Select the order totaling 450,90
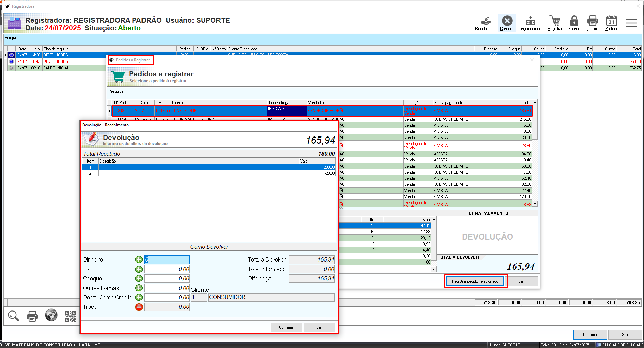 coord(436,166)
